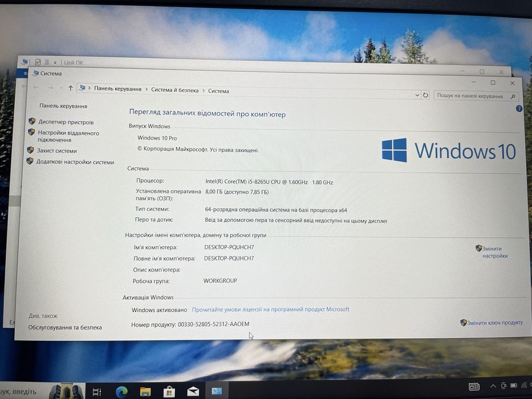Screen dimensions: 532x399
Task: Click the computer icon in address bar
Action: (x=82, y=88)
